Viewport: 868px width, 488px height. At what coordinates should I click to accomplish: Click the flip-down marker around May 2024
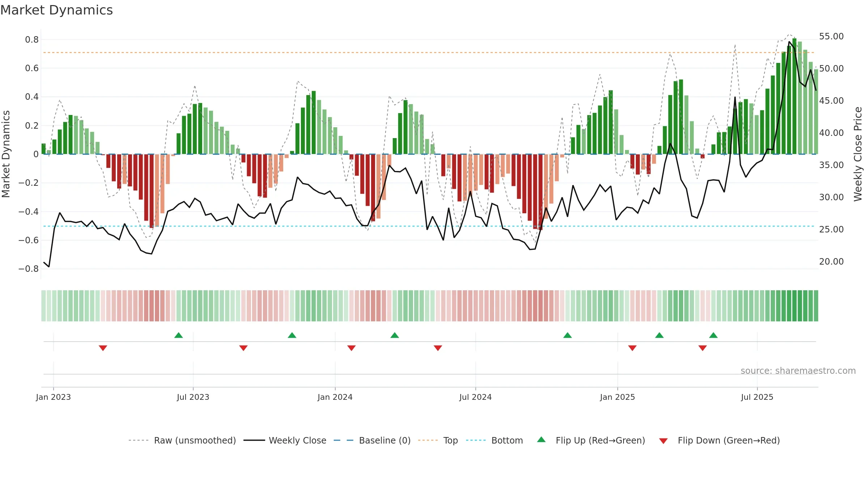(438, 348)
